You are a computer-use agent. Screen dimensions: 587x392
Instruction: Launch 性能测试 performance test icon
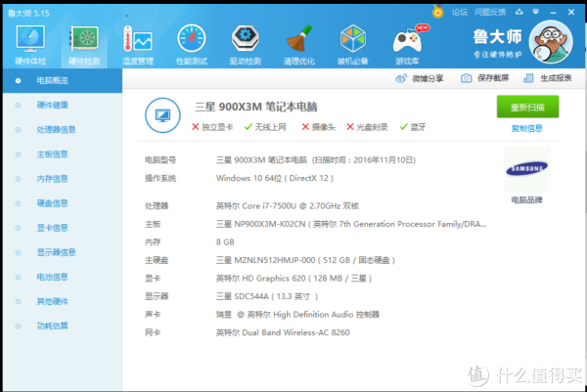coord(192,45)
